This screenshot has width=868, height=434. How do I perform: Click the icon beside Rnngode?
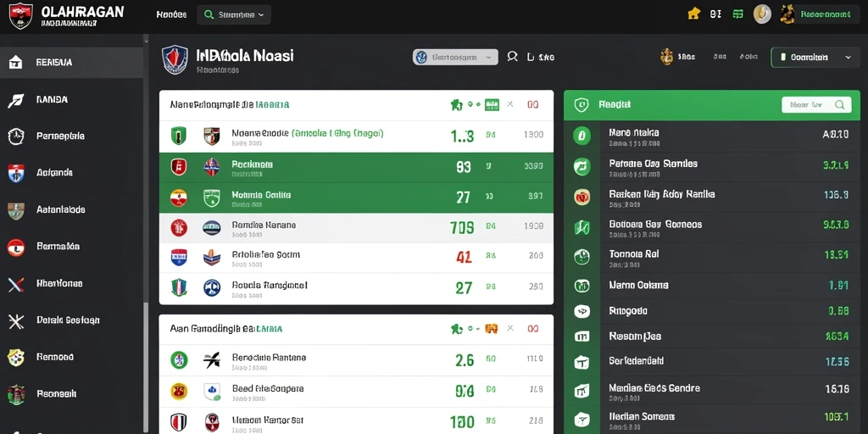[581, 311]
